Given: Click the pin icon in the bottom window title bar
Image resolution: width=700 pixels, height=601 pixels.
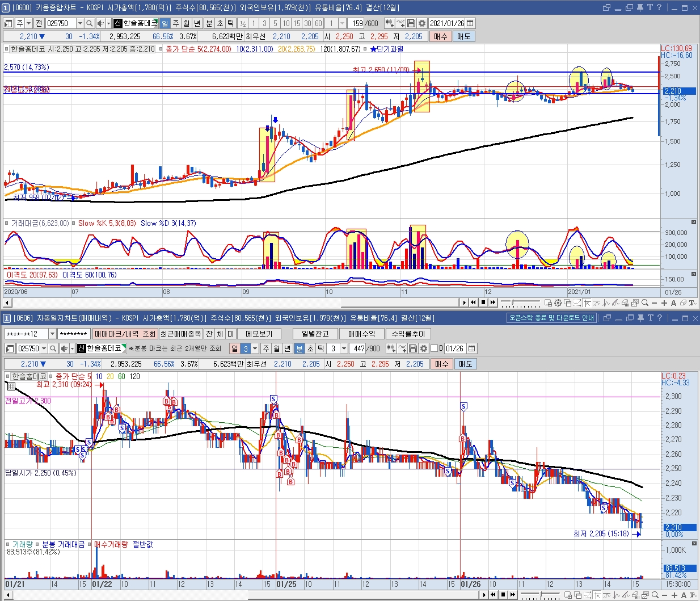Looking at the screenshot, I should [x=640, y=318].
